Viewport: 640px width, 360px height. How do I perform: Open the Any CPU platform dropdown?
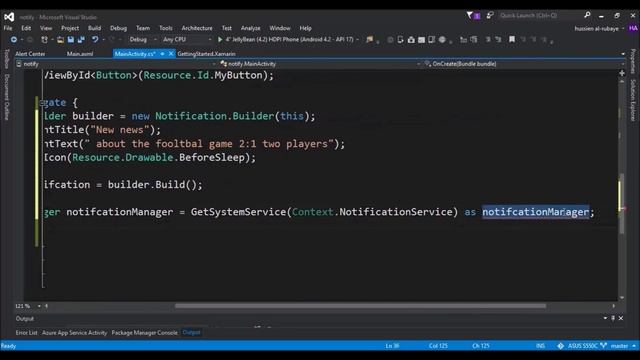pyautogui.click(x=187, y=40)
